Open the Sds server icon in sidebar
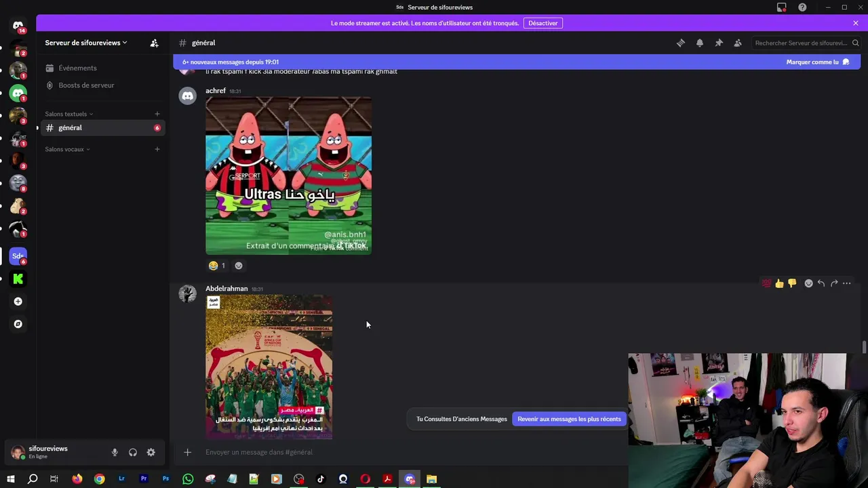Viewport: 868px width, 488px height. click(x=18, y=256)
